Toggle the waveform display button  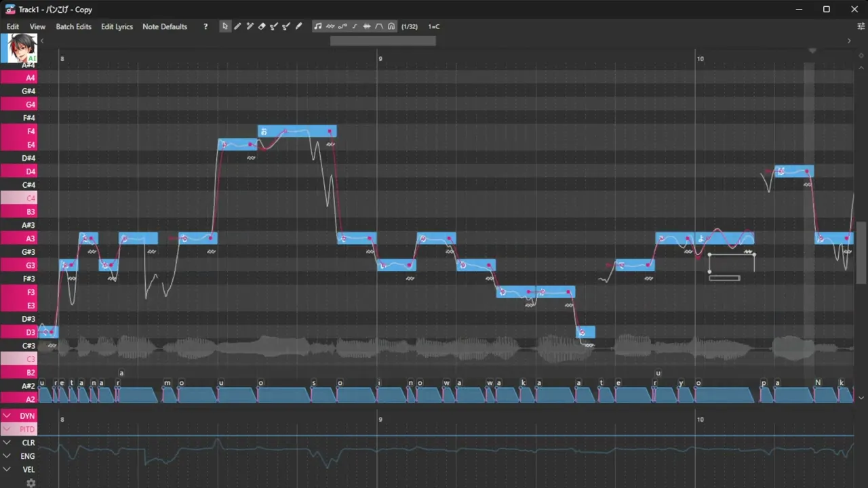pos(367,26)
